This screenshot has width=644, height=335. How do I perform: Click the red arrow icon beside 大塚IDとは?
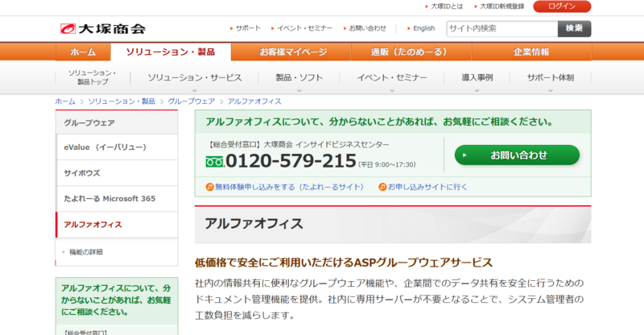424,6
